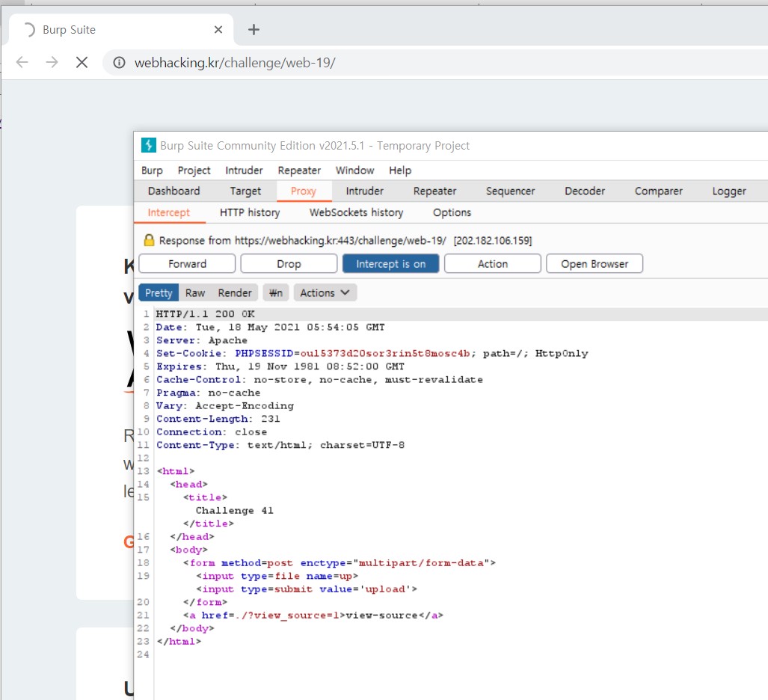Viewport: 768px width, 700px height.
Task: Switch message view to Pretty
Action: tap(159, 293)
